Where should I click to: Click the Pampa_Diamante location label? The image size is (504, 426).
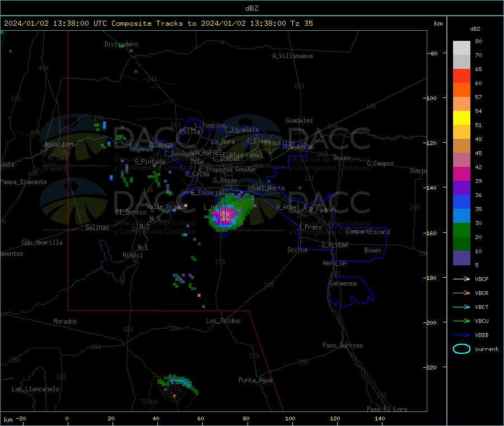point(24,182)
